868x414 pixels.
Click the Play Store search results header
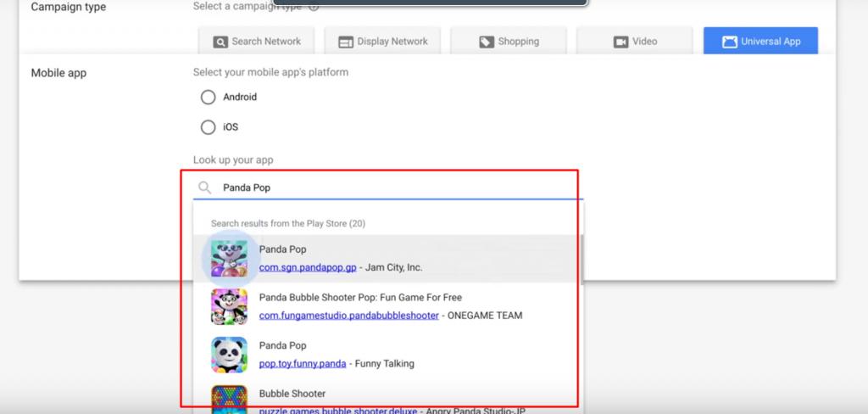(288, 223)
